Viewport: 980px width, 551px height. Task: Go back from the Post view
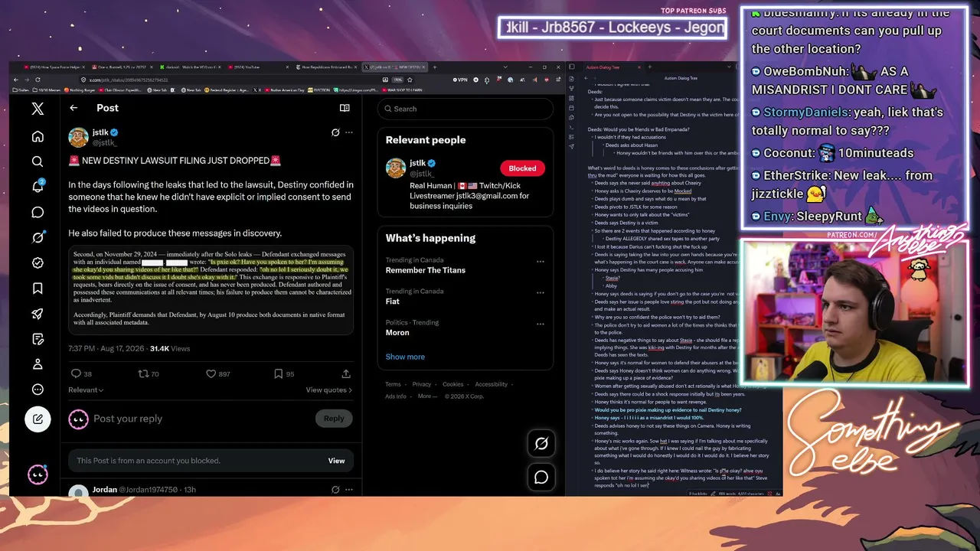[73, 108]
